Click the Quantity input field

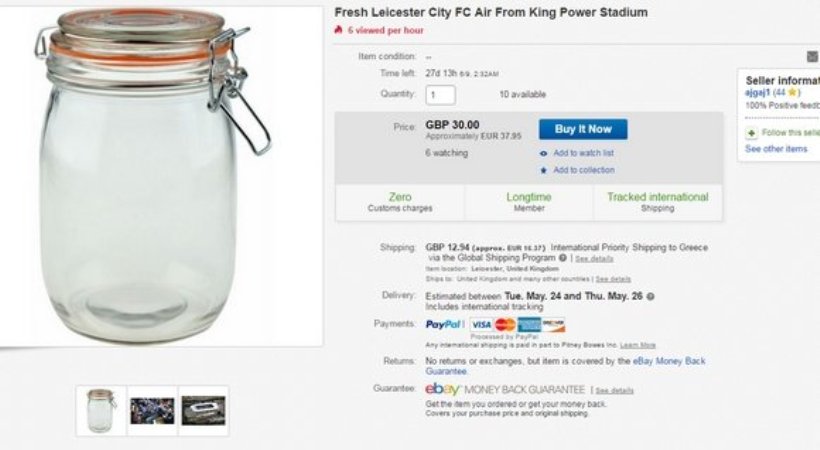point(440,95)
